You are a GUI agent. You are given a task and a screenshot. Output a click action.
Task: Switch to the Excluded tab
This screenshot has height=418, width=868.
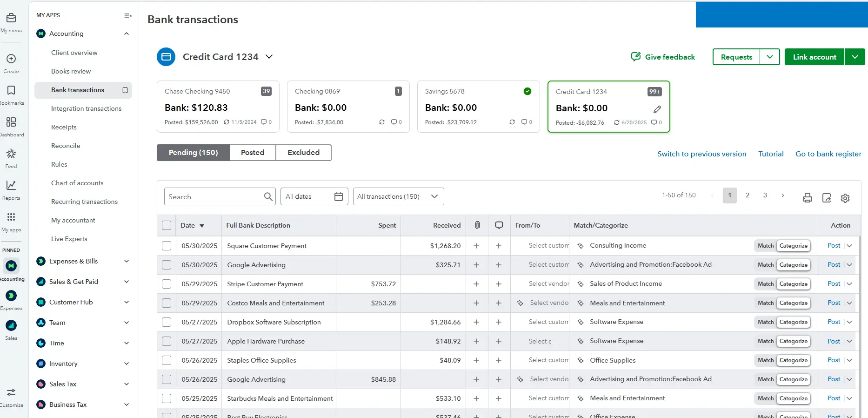tap(303, 153)
